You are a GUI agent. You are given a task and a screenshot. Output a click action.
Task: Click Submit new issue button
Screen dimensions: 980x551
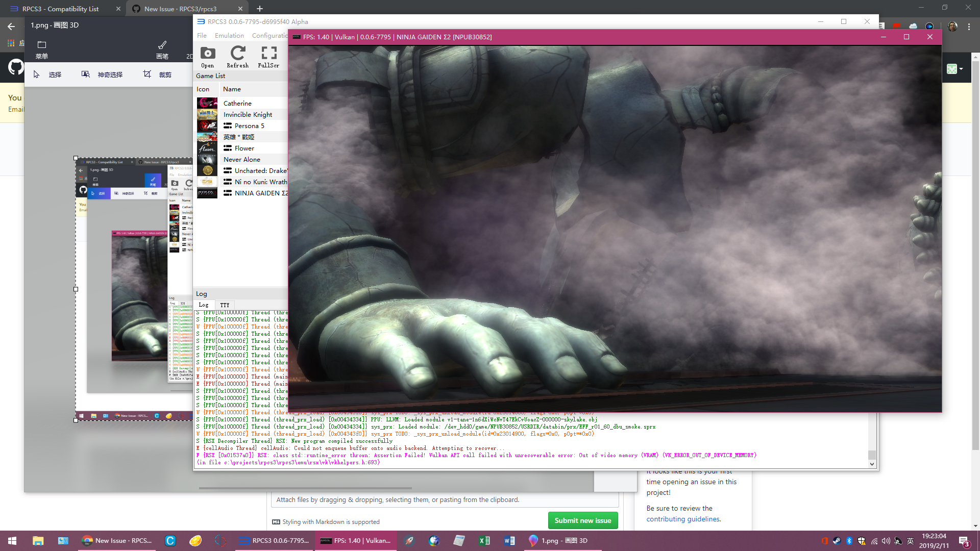582,520
